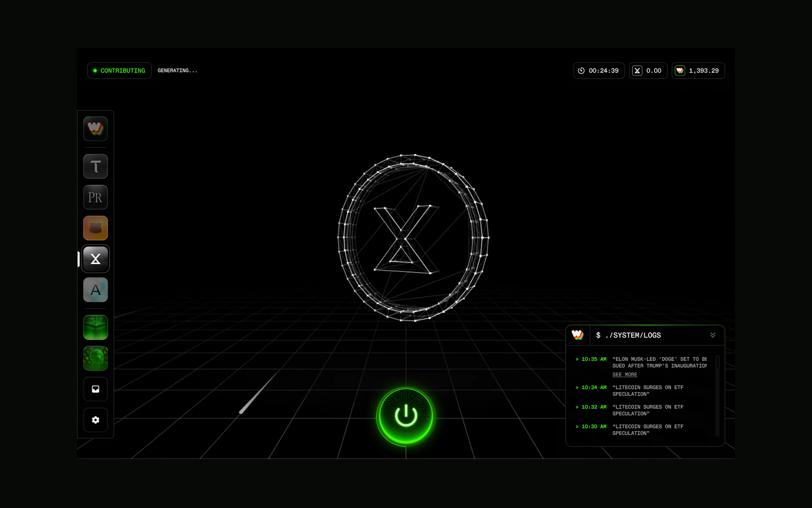Open the inbox tray icon
Viewport: 812px width, 508px height.
pos(95,389)
